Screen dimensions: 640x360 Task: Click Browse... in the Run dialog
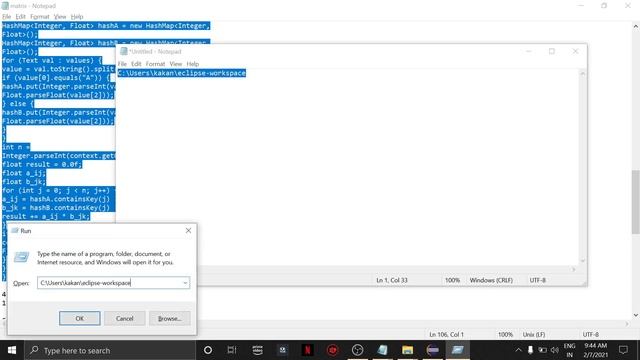169,318
